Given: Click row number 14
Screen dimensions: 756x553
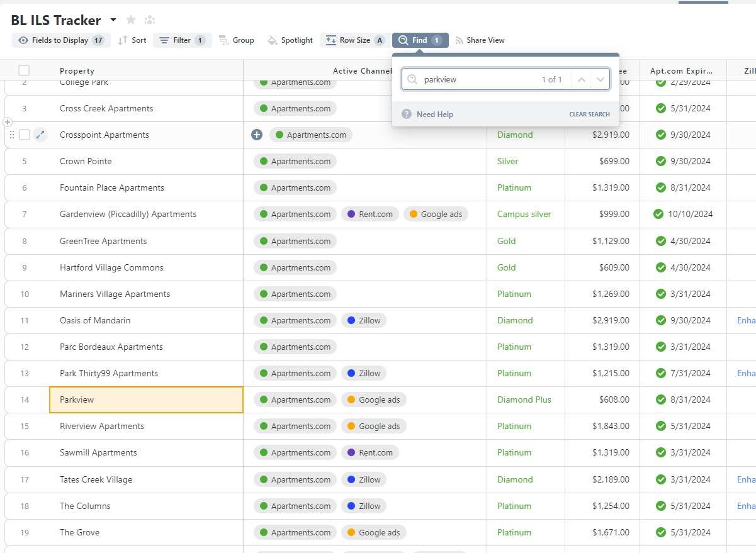Looking at the screenshot, I should (x=25, y=399).
